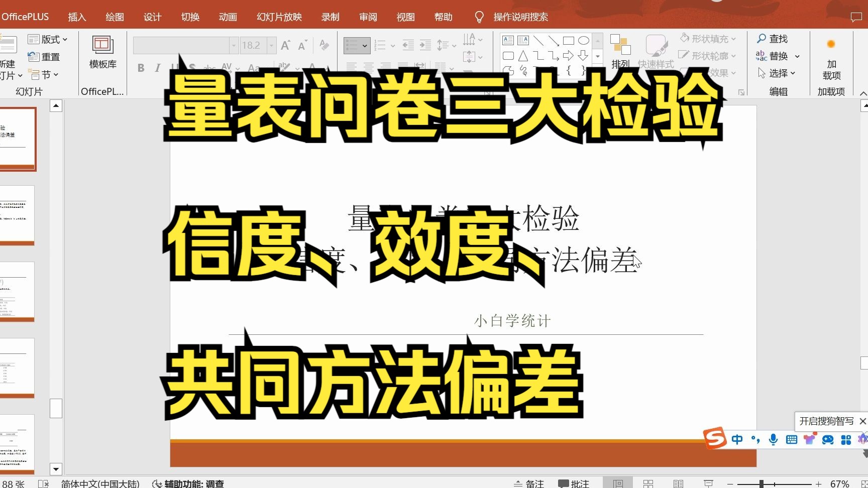Click the 开启搜狗智写 prompt
The image size is (868, 488).
click(826, 421)
